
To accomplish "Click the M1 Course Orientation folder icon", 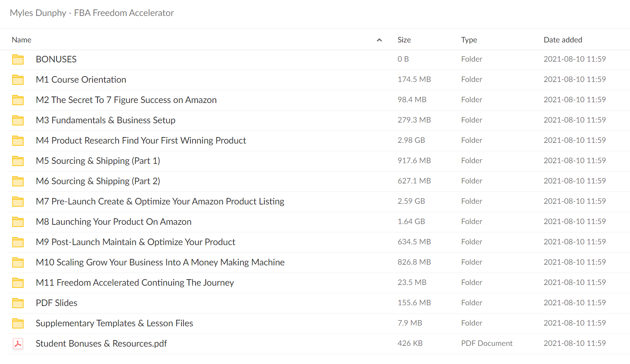I will click(18, 80).
